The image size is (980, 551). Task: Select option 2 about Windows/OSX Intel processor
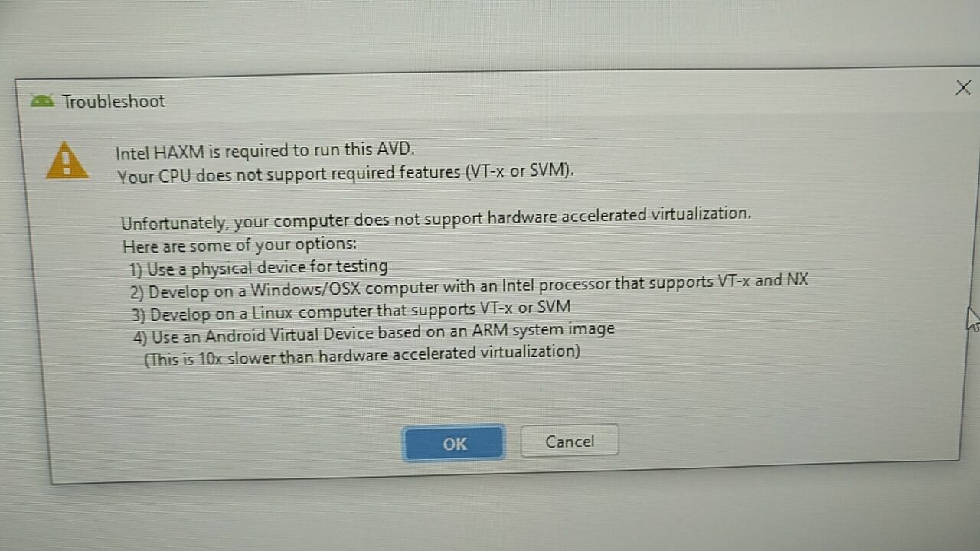469,286
